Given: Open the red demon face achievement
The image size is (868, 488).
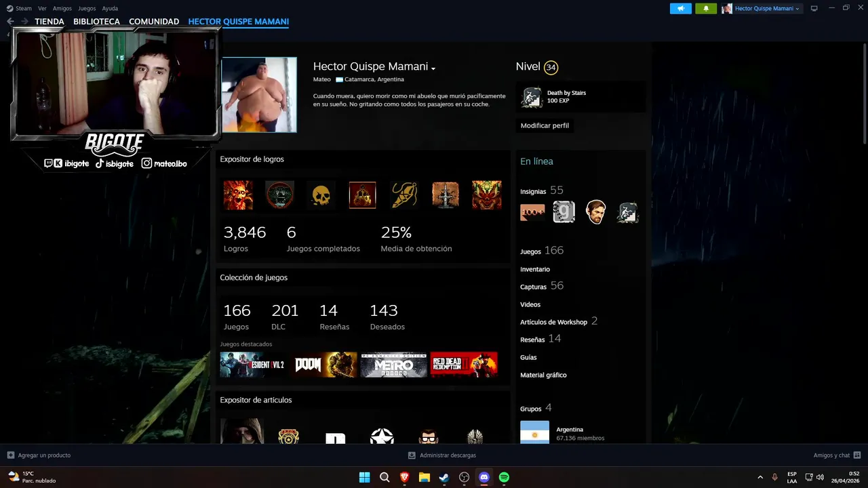Looking at the screenshot, I should point(487,195).
